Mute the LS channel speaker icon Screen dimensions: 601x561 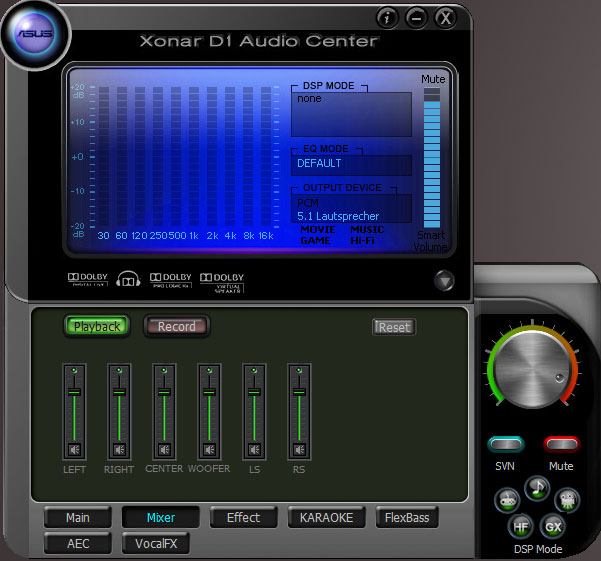coord(254,449)
